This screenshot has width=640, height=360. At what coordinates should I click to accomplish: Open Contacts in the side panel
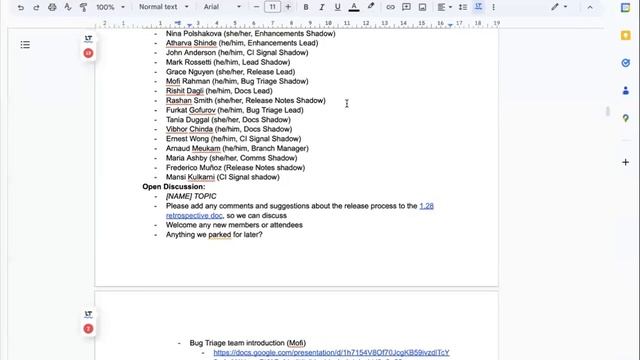click(625, 91)
